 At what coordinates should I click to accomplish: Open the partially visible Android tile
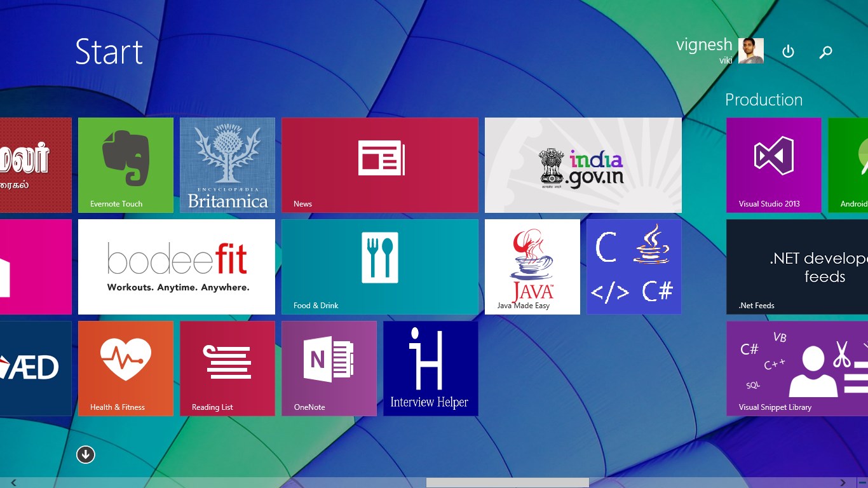point(848,165)
